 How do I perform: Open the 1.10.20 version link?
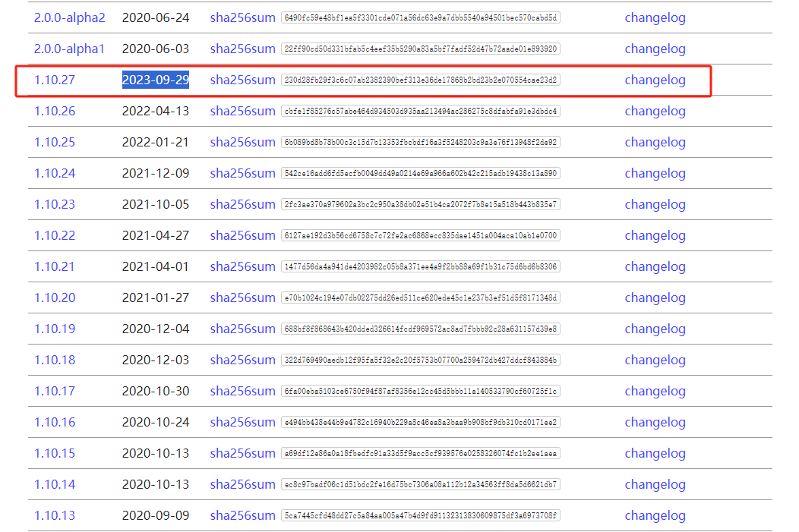[55, 297]
